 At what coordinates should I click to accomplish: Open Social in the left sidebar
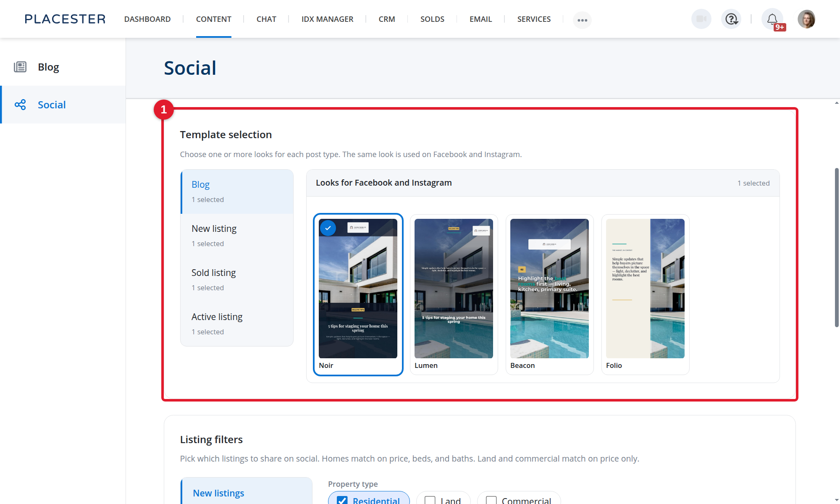[63, 105]
